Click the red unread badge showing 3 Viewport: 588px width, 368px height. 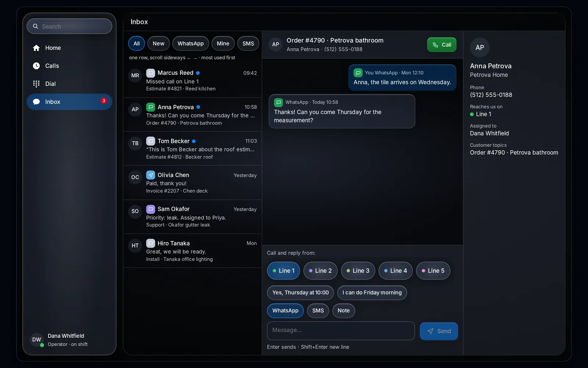point(104,101)
